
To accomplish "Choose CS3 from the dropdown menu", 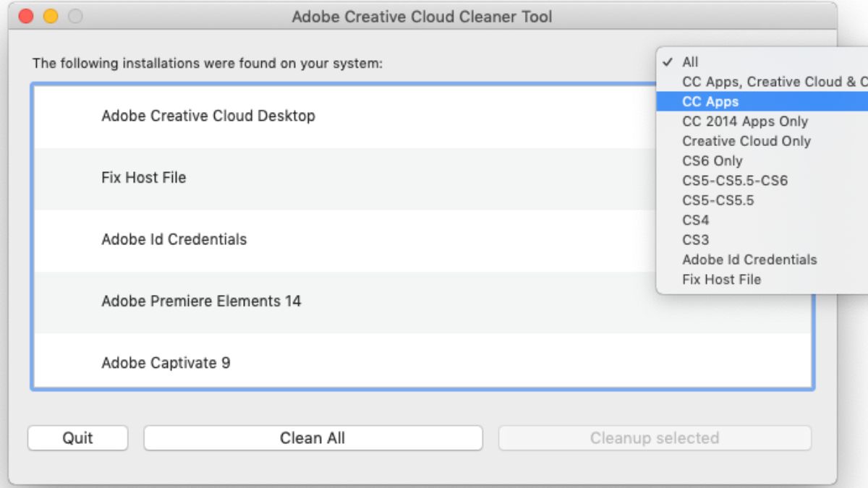I will pyautogui.click(x=696, y=239).
